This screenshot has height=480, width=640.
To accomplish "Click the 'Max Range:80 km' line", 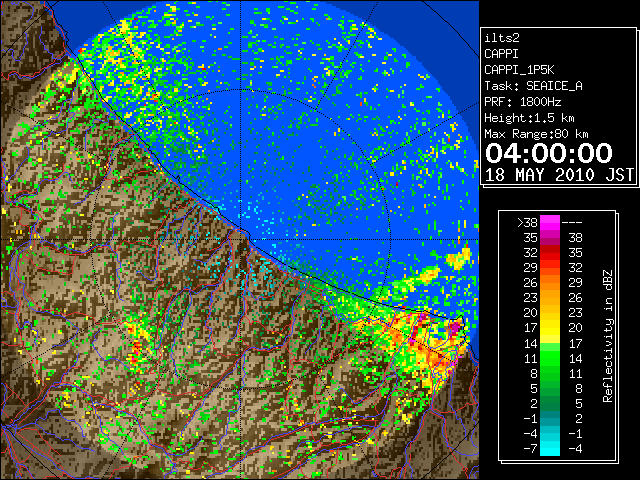I will [536, 134].
